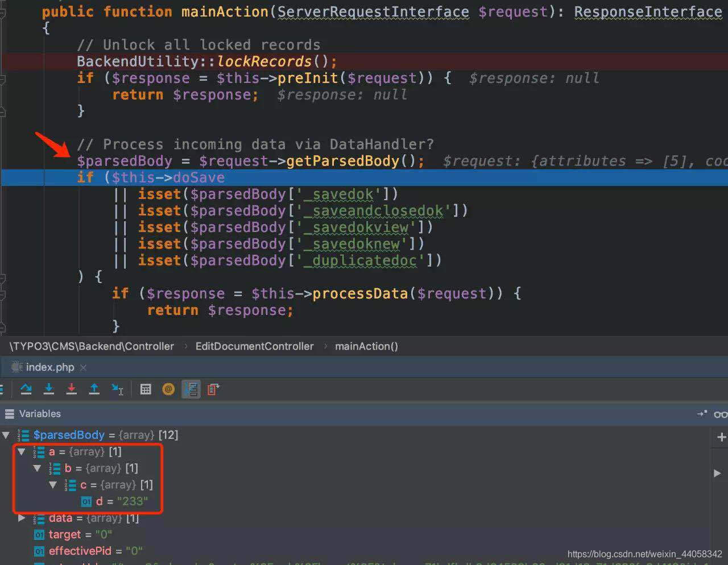Collapse the 'a' array node
The width and height of the screenshot is (728, 565).
22,452
